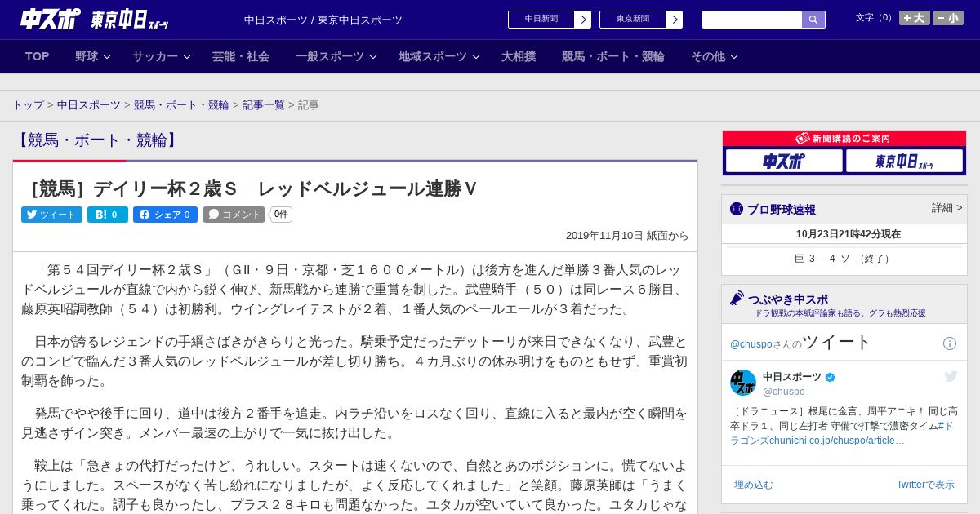980x514 pixels.
Task: Open the コメント button
Action: click(x=234, y=215)
